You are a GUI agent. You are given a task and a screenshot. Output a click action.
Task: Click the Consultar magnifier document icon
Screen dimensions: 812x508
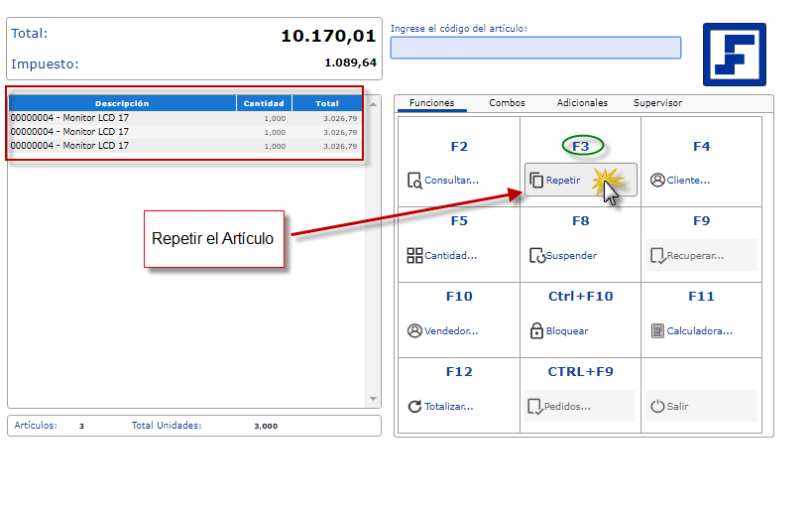[x=414, y=181]
